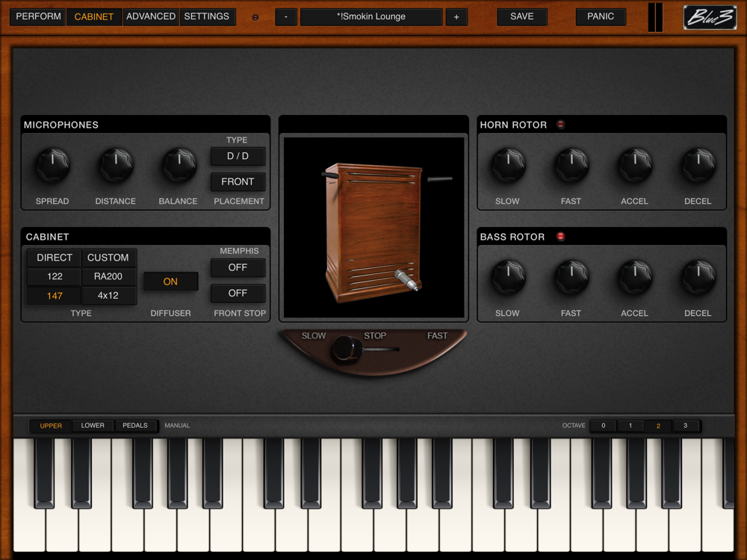Click the microphone Balance knob
747x560 pixels.
179,165
